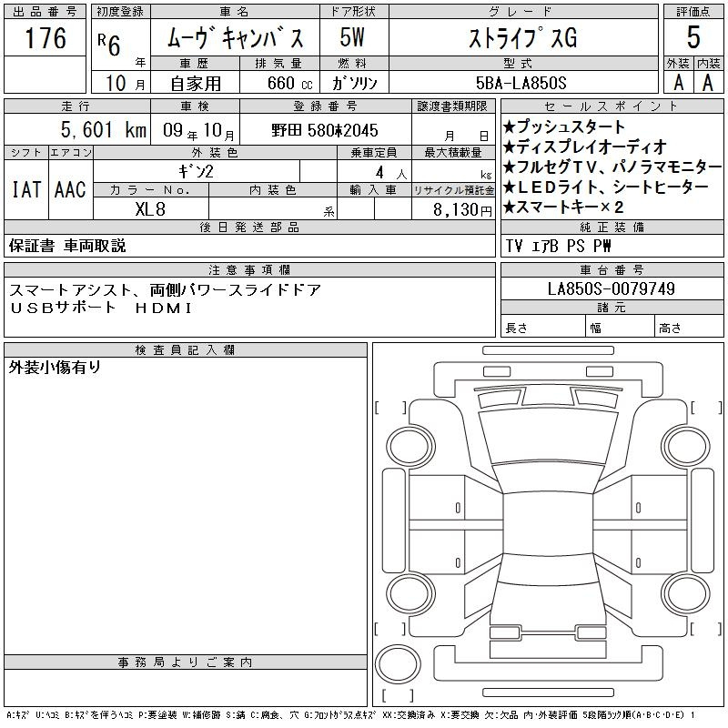728x728 pixels.
Task: Select the recycle deposit 8,130円
Action: point(462,210)
